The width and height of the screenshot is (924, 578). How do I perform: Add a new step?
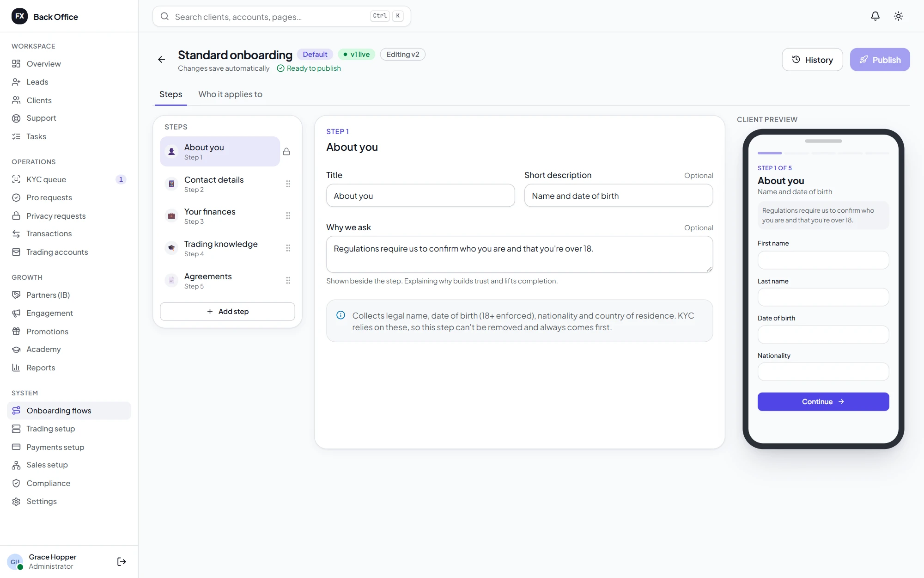point(227,312)
